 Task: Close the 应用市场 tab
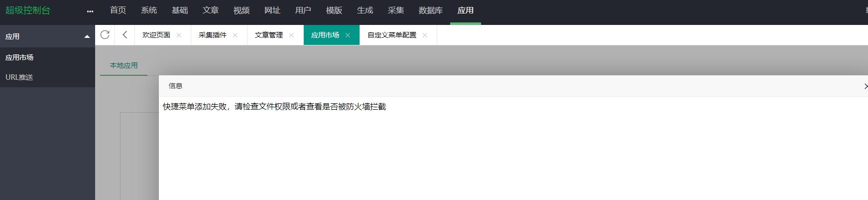coord(348,35)
